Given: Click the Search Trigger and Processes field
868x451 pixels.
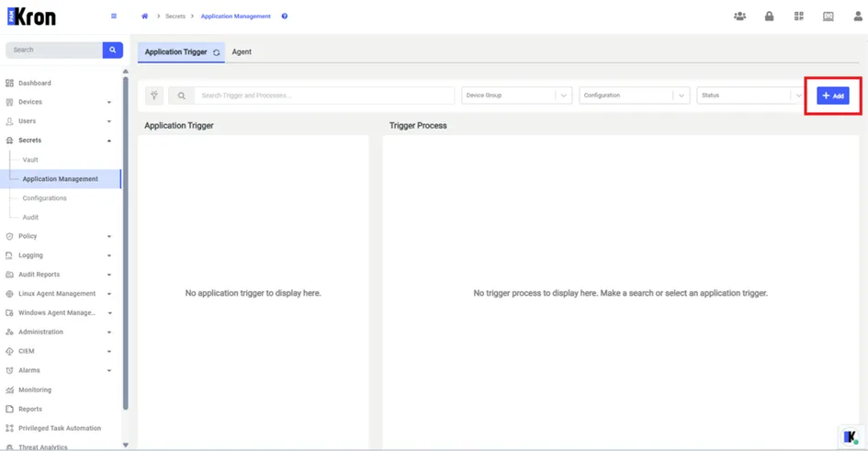Looking at the screenshot, I should [324, 96].
